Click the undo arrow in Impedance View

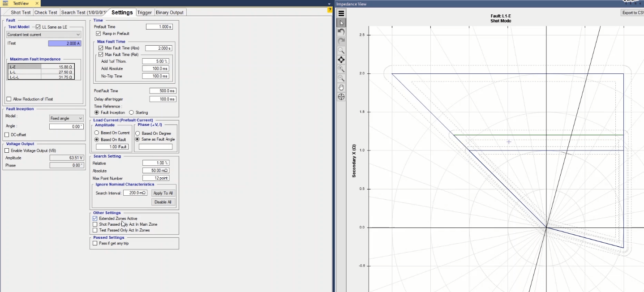point(341,32)
